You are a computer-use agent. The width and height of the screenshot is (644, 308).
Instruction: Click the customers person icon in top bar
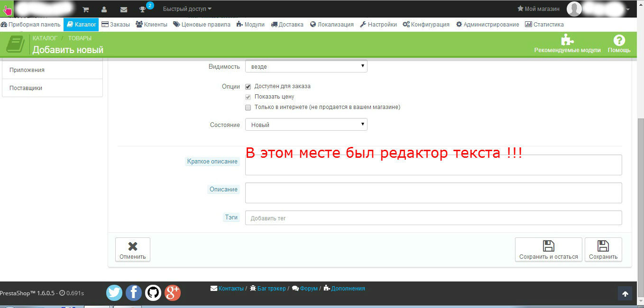(x=104, y=9)
